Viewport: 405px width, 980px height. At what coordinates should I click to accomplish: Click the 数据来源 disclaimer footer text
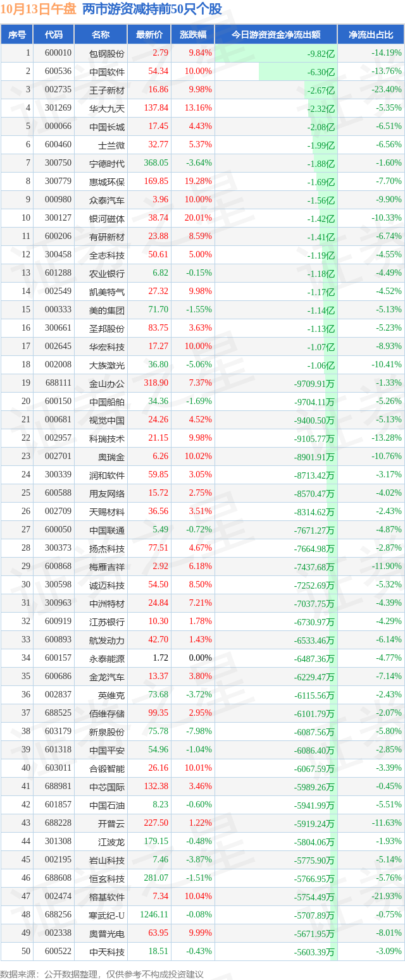[x=101, y=974]
